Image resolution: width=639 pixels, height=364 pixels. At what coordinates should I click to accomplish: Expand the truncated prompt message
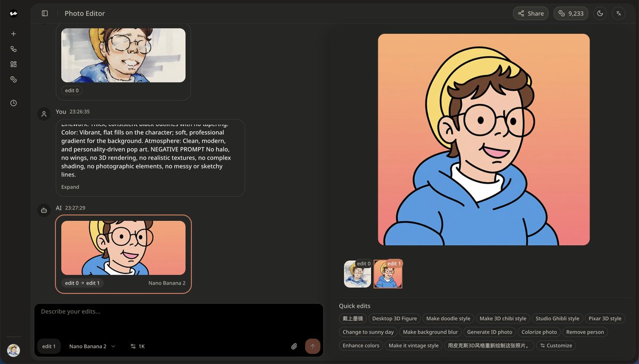click(70, 187)
